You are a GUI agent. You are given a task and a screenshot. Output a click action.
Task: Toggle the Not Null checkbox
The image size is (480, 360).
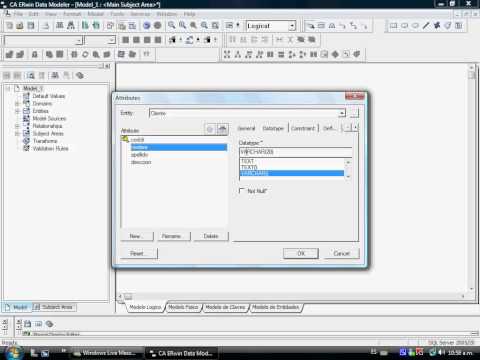(x=242, y=191)
